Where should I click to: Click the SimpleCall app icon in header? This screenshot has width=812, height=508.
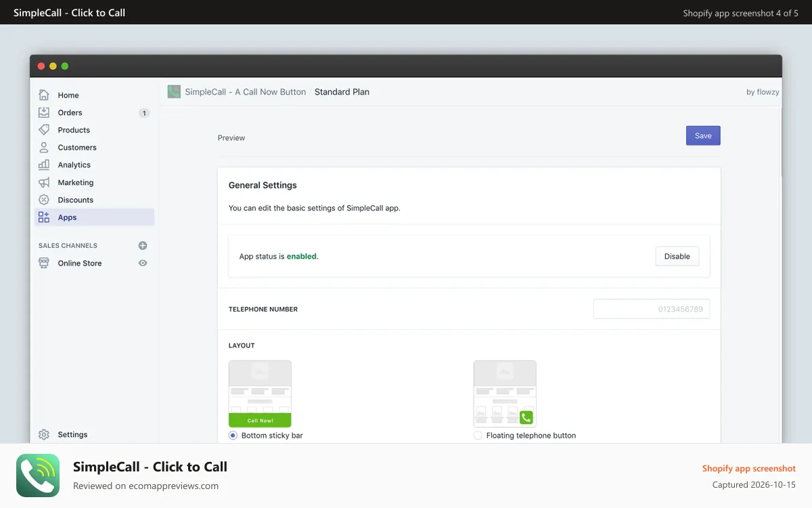[174, 91]
